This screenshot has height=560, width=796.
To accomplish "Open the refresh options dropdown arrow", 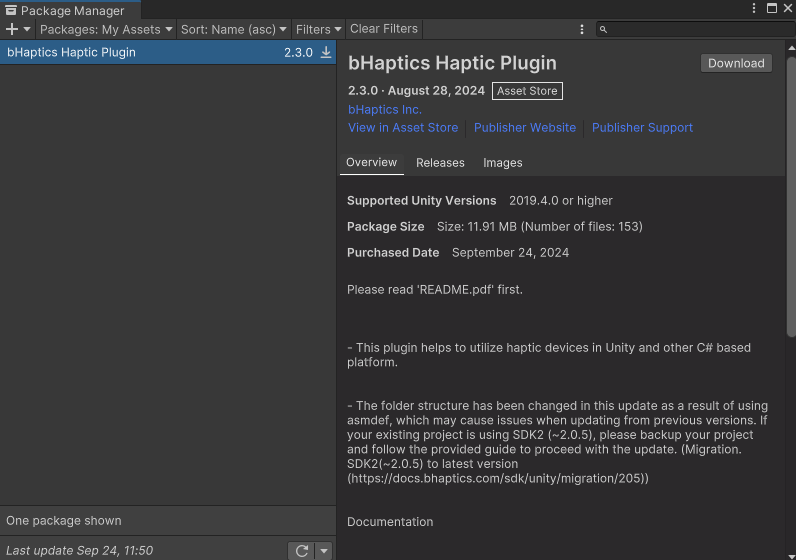I will tap(324, 551).
